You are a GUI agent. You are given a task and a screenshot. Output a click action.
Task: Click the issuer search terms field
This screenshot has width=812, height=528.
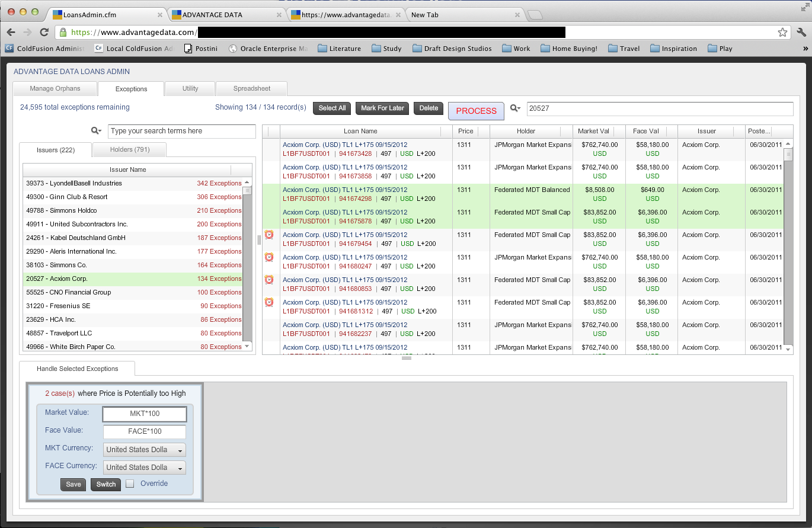[x=182, y=131]
